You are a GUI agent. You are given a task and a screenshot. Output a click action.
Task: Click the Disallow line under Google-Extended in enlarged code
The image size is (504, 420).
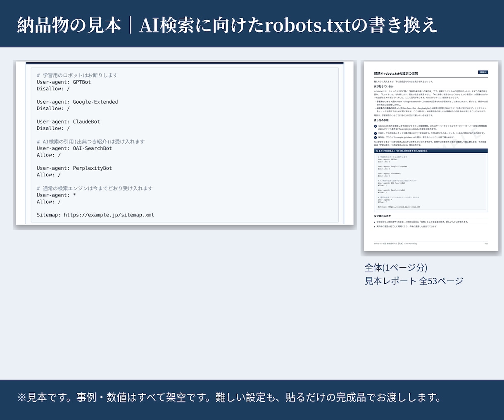(53, 108)
